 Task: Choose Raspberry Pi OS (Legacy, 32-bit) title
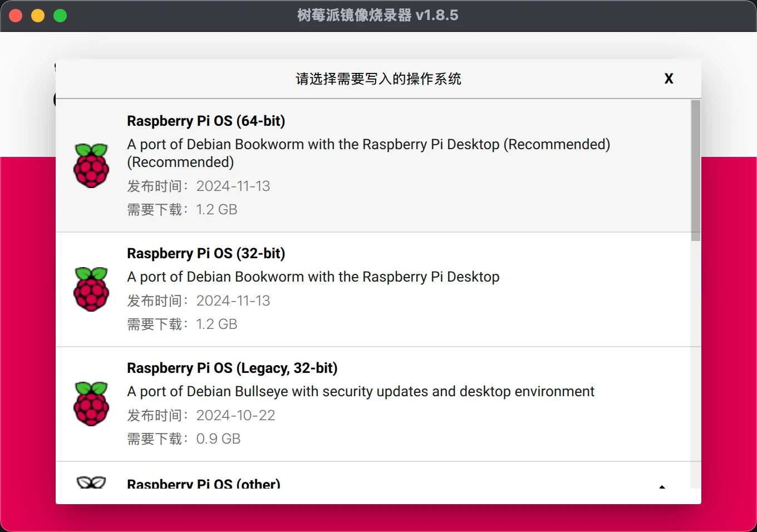[x=232, y=368]
